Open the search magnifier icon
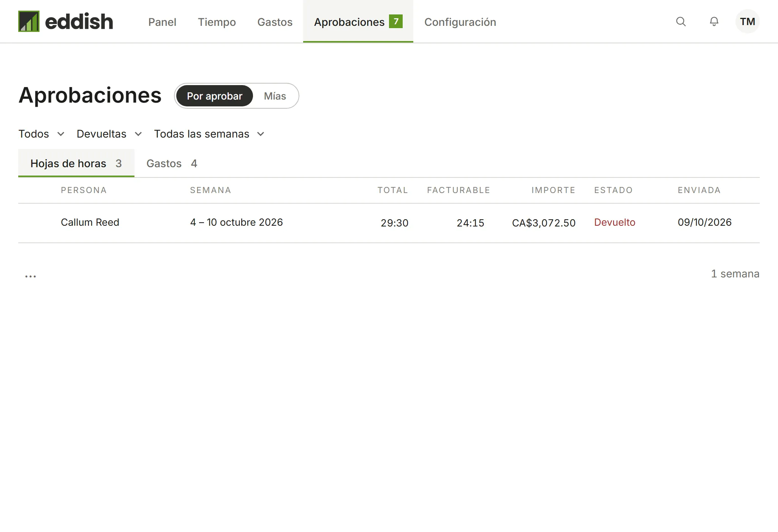Screen dimensions: 778x532 681,22
